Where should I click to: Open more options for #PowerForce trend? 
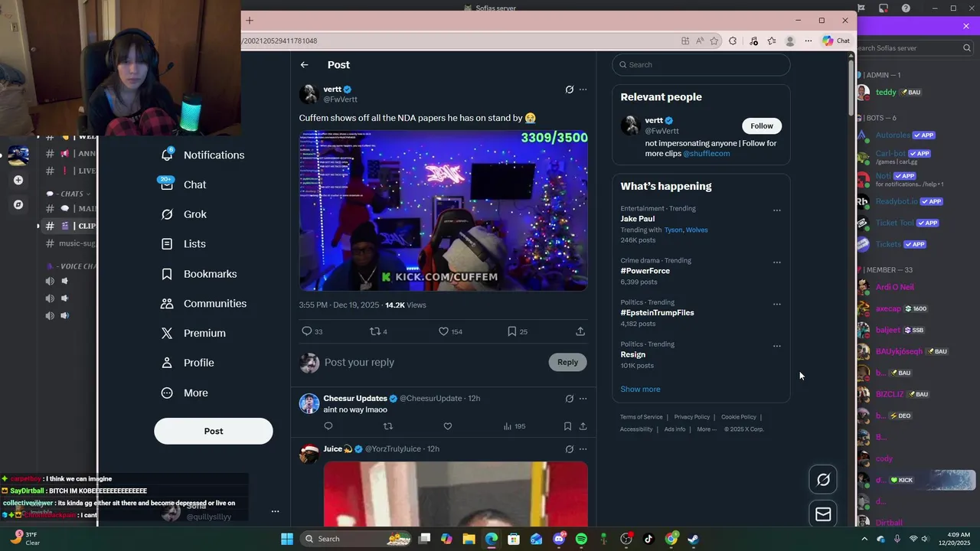776,262
